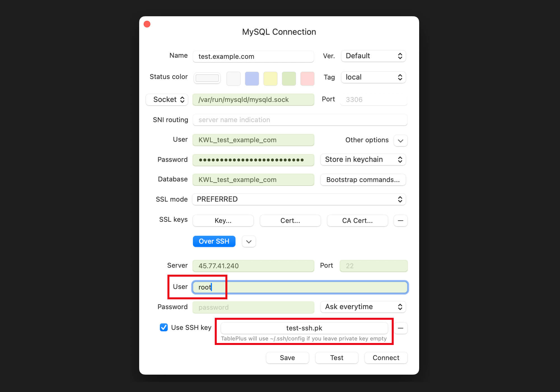Choose the pink status color swatch
Screen dimensions: 560x392
tap(307, 79)
